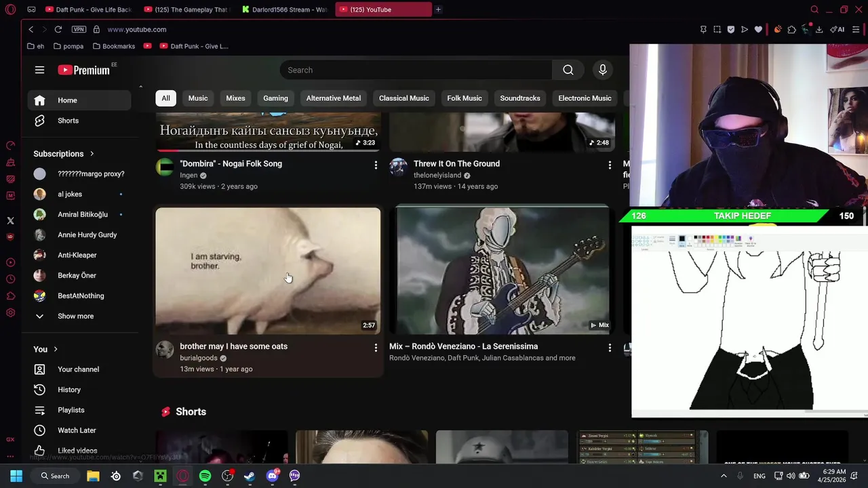
Task: Open Discord from the taskbar
Action: pos(273,476)
